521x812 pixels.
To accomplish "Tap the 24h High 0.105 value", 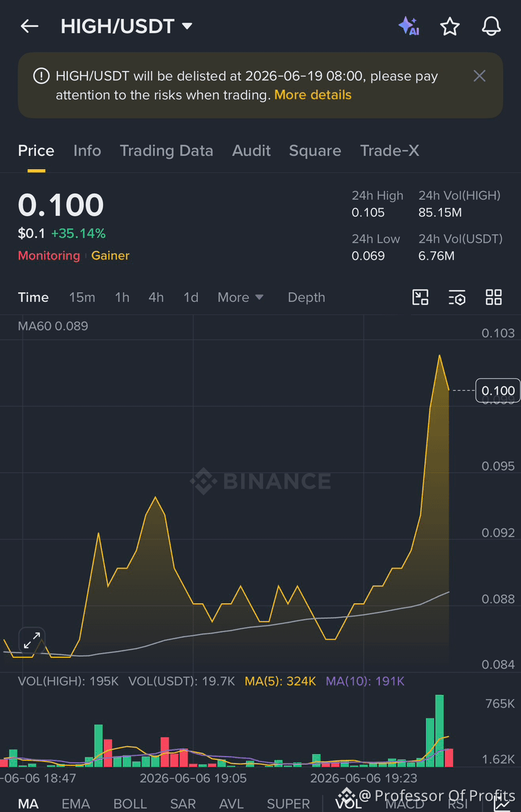I will [368, 213].
